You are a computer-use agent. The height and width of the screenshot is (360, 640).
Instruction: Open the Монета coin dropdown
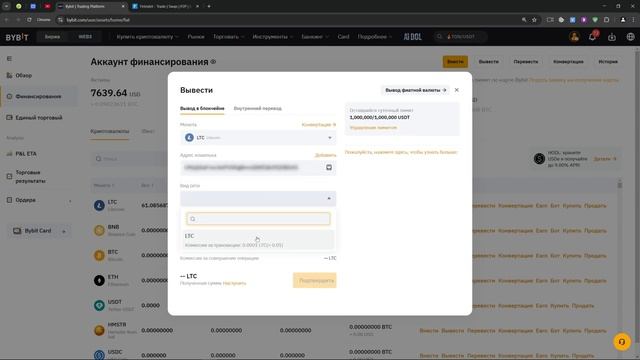tap(258, 138)
